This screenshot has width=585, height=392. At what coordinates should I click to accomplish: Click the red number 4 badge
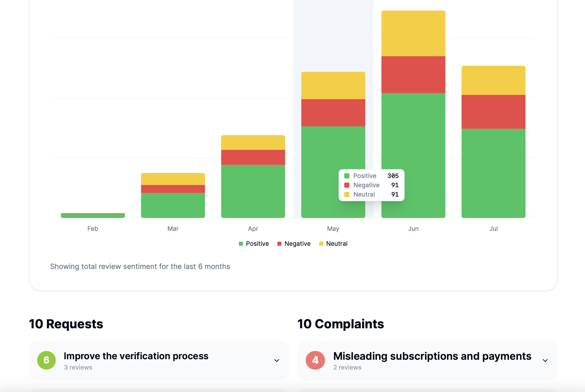(x=315, y=360)
